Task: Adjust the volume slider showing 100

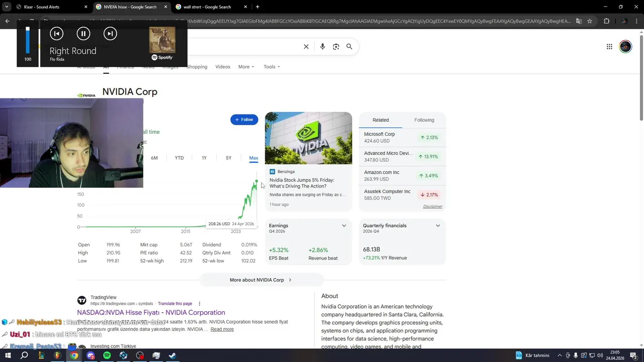Action: point(28,40)
